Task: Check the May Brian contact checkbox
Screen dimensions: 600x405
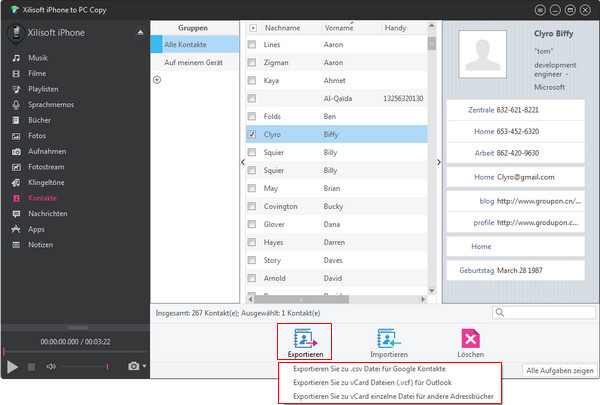Action: click(252, 188)
